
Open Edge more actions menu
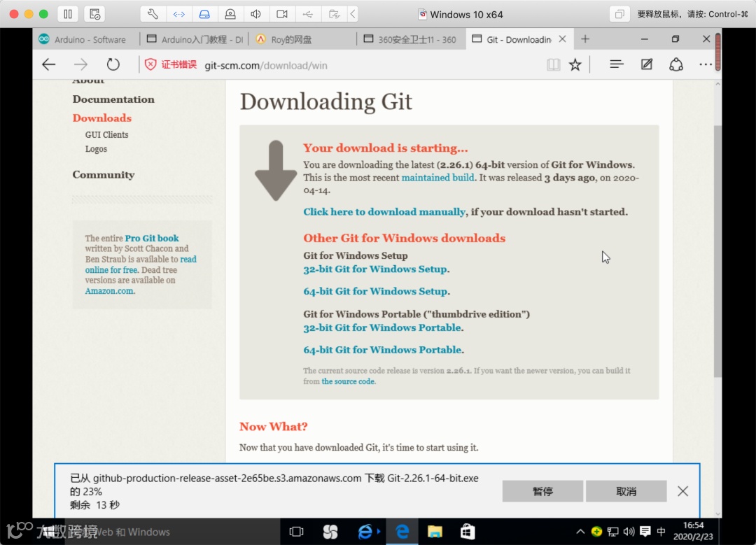706,64
